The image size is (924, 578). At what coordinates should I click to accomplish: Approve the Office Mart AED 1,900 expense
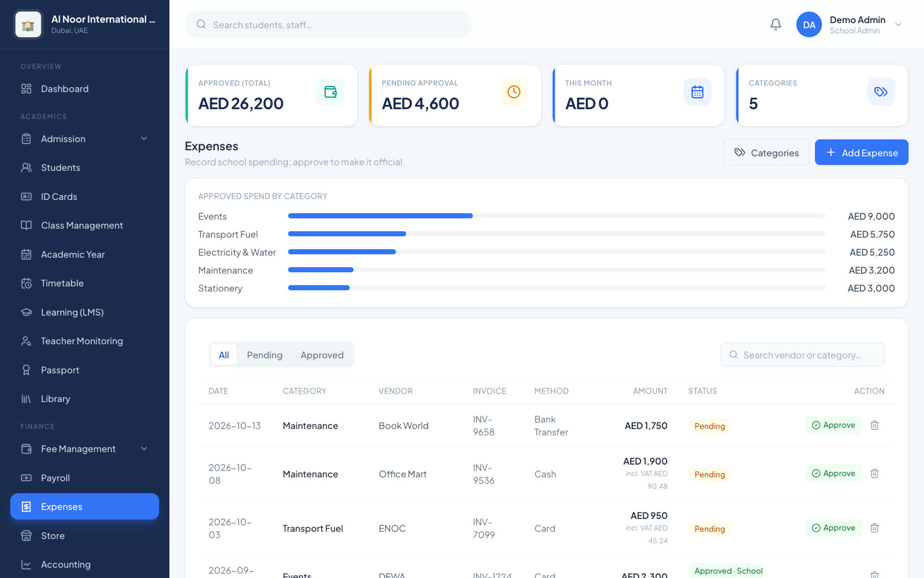(833, 473)
